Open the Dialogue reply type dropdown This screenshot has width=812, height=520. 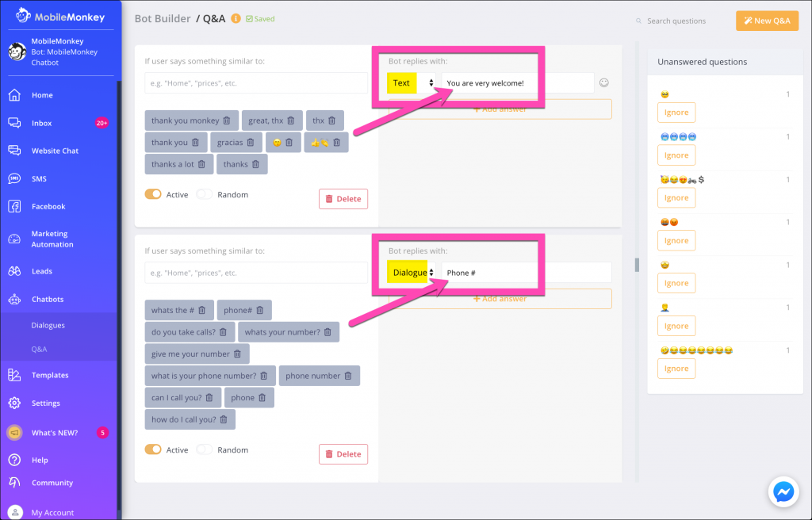(x=412, y=273)
